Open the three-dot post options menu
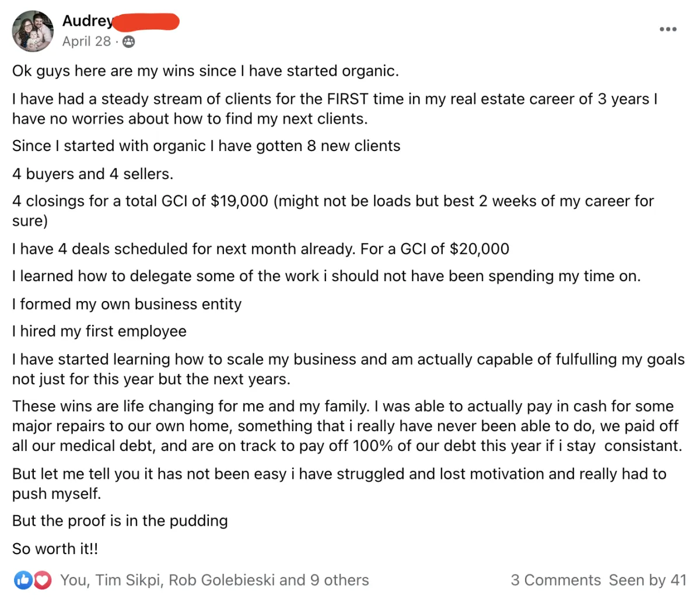This screenshot has height=602, width=700. (x=668, y=29)
